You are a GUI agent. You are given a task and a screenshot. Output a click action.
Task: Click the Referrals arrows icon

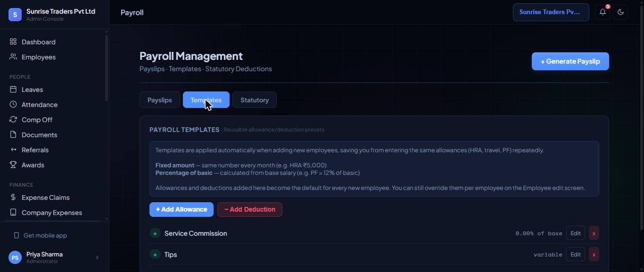(x=13, y=150)
